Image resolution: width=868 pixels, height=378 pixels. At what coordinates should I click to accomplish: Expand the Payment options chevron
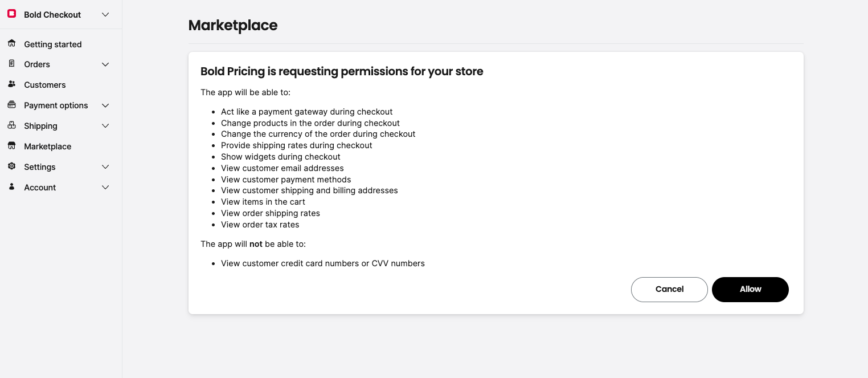click(x=105, y=105)
